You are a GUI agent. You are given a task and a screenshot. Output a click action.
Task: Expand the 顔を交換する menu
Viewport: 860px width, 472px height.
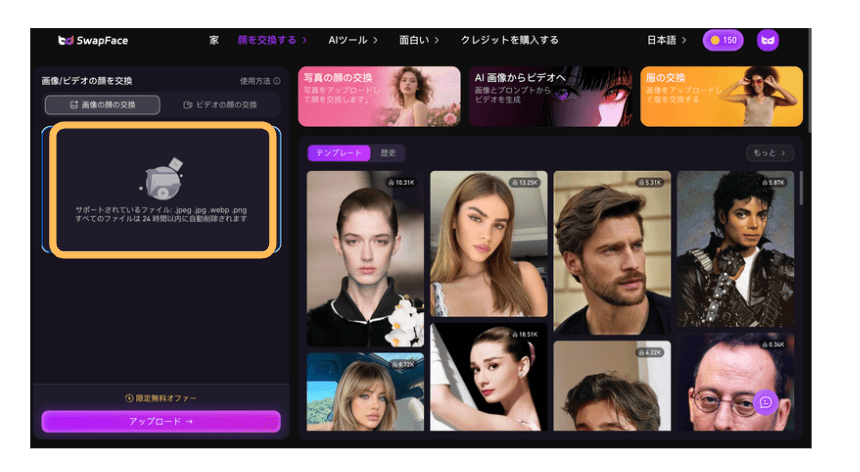(272, 40)
